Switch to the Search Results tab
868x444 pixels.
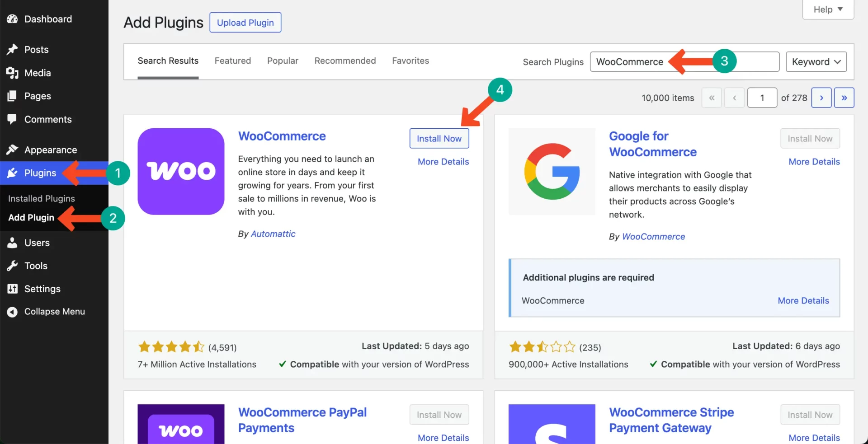point(168,61)
